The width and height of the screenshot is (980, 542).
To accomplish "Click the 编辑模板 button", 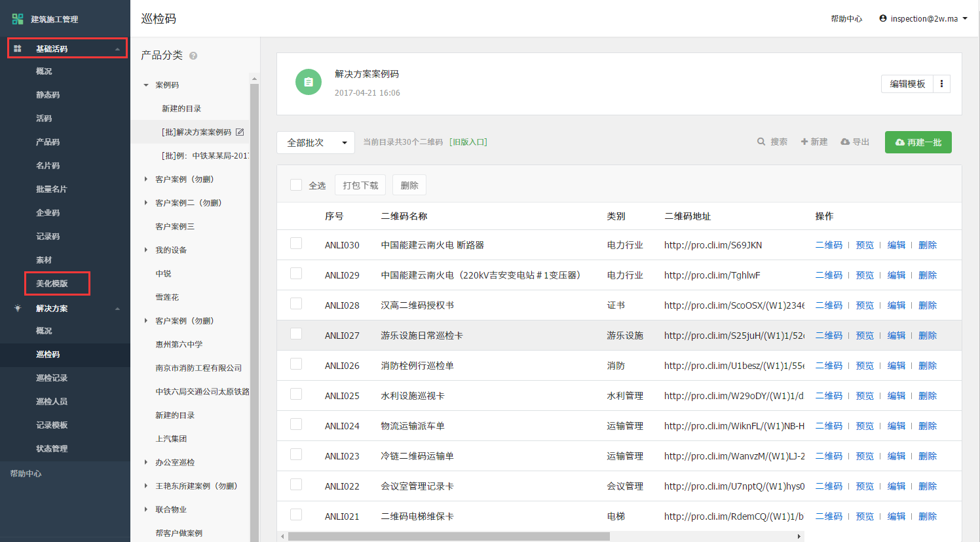I will 907,84.
